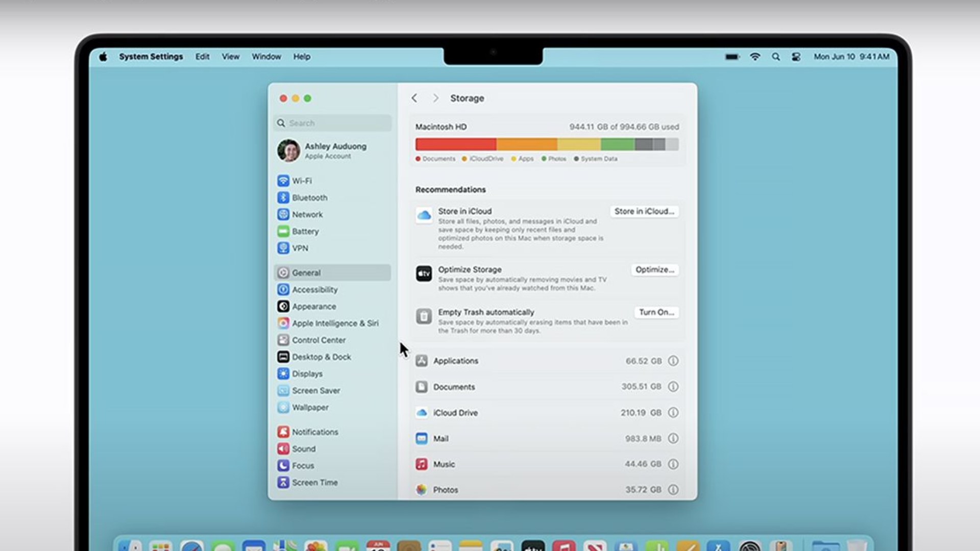
Task: Open Bluetooth settings in sidebar
Action: pyautogui.click(x=332, y=197)
